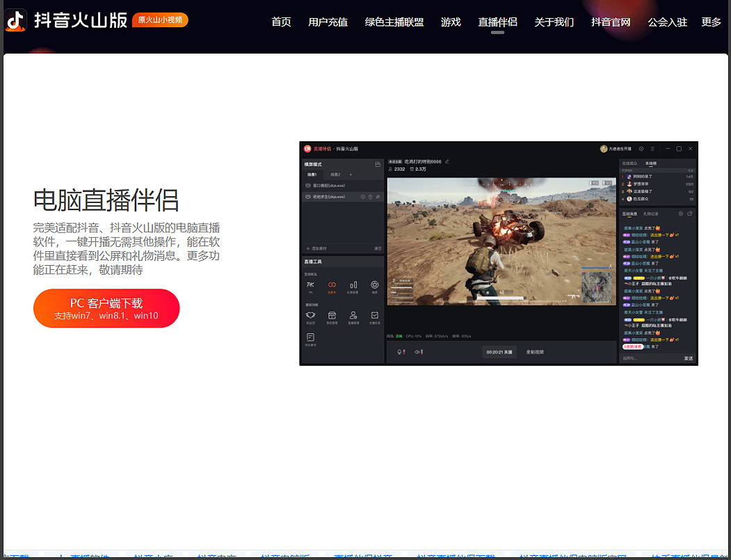Select the 礼物记录 tab in preview
731x560 pixels.
click(x=651, y=214)
